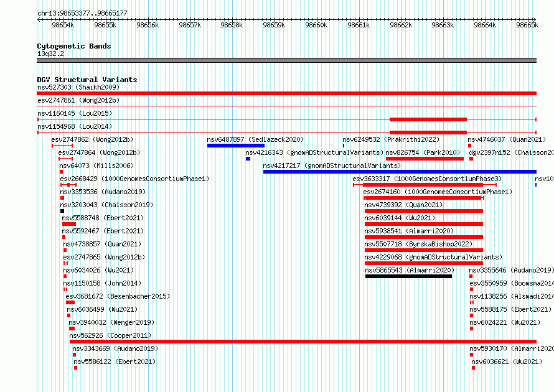The image size is (554, 392).
Task: Select esv3633317 (1000GenomesConsortiumPhase3) label
Action: [x=427, y=179]
